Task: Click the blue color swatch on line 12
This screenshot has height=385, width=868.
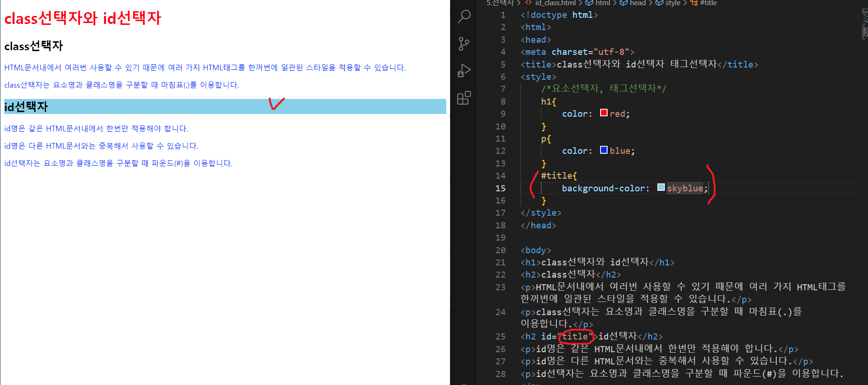Action: pos(604,150)
